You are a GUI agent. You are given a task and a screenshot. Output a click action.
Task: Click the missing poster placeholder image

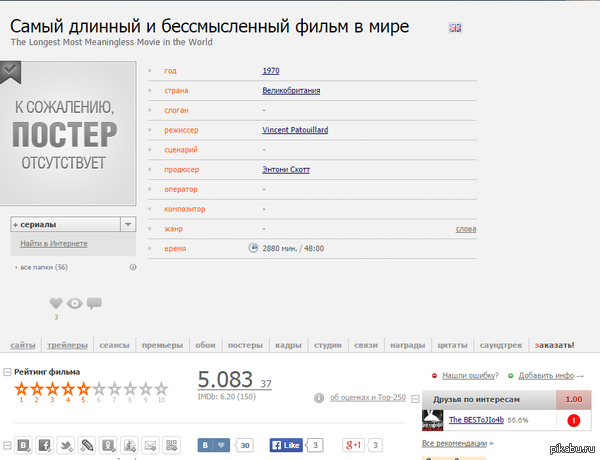point(68,133)
